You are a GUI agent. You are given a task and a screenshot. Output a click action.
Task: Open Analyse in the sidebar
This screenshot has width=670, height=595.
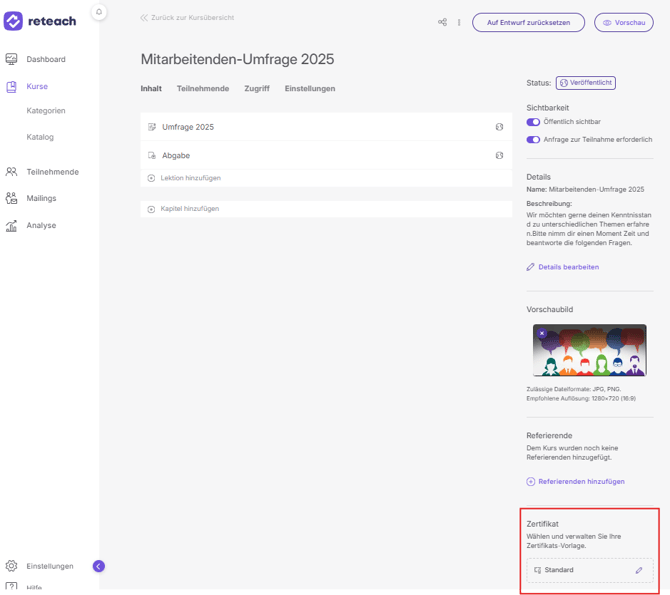[x=41, y=225]
